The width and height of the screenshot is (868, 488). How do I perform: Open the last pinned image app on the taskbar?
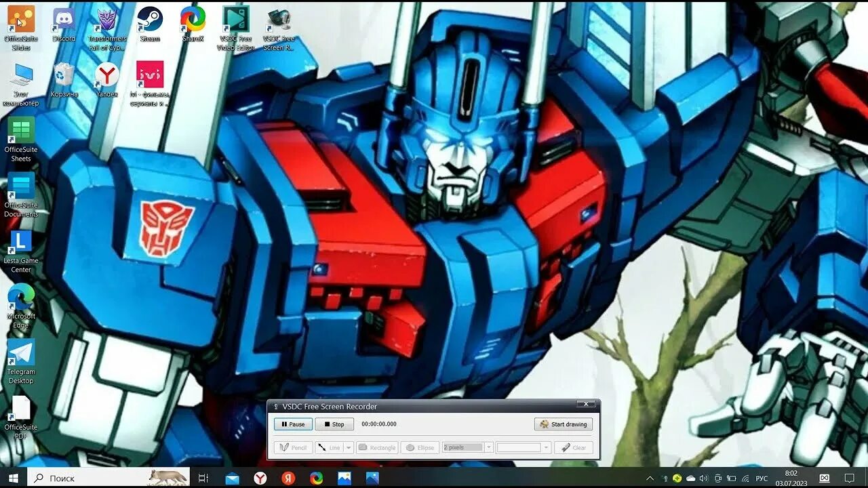coord(372,478)
